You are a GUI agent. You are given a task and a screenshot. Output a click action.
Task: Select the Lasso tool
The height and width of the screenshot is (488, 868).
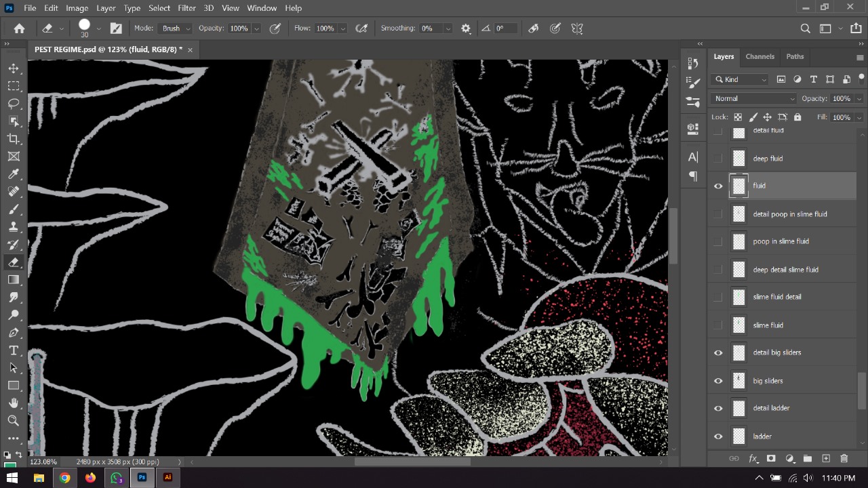click(x=14, y=104)
